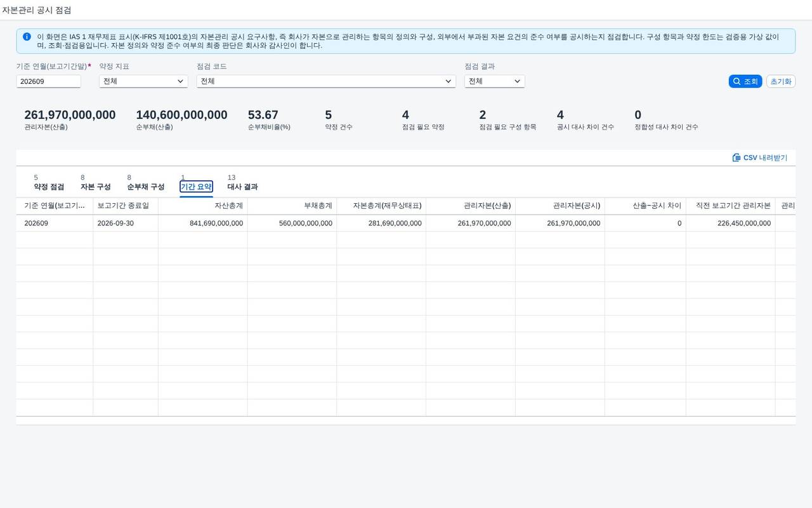Click the 초기화 reset button

[x=781, y=81]
